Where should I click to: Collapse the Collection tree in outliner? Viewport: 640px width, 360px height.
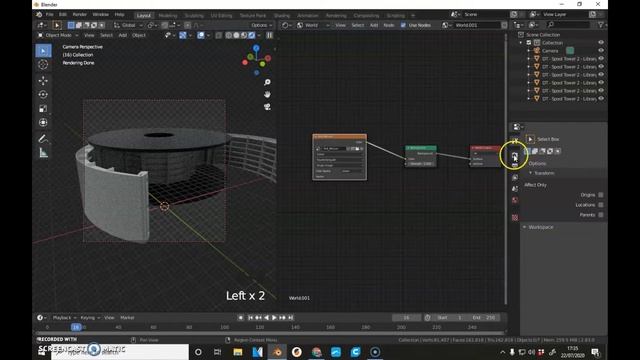pyautogui.click(x=521, y=42)
